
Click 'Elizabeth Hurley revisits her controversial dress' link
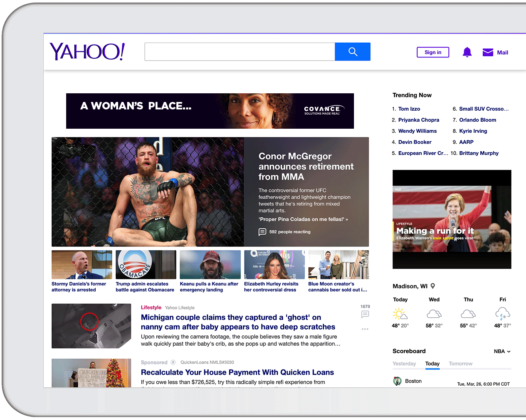pyautogui.click(x=271, y=287)
